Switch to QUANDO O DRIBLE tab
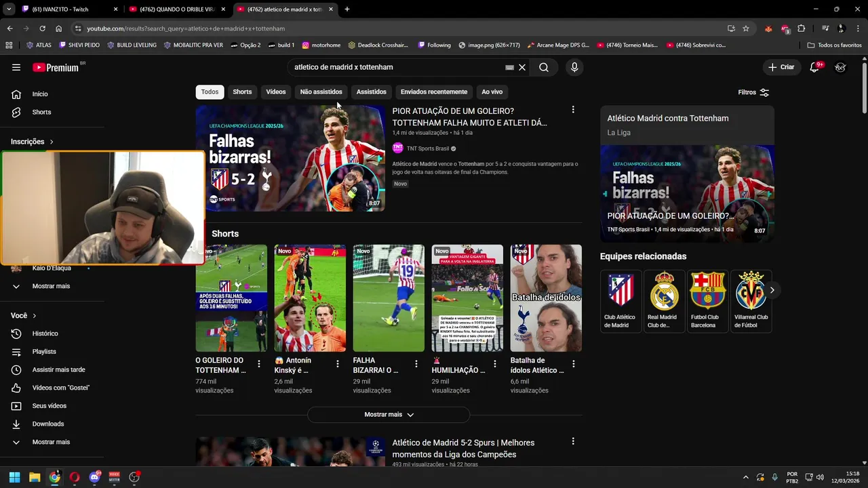This screenshot has width=868, height=488. pyautogui.click(x=179, y=9)
